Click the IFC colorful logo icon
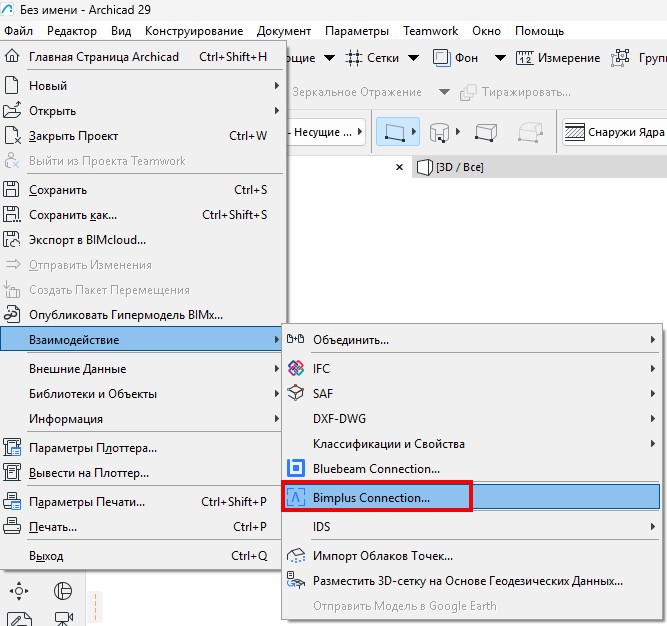The width and height of the screenshot is (667, 626). tap(296, 368)
